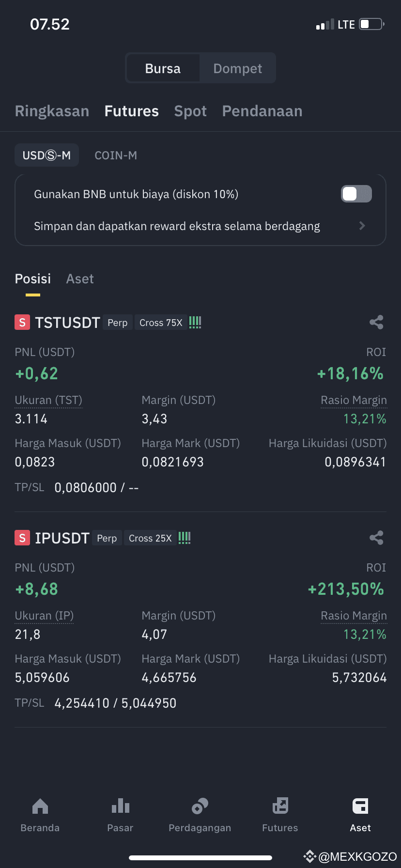The height and width of the screenshot is (868, 401).
Task: Tap the IPUSDT ADL indicator bars
Action: (x=185, y=538)
